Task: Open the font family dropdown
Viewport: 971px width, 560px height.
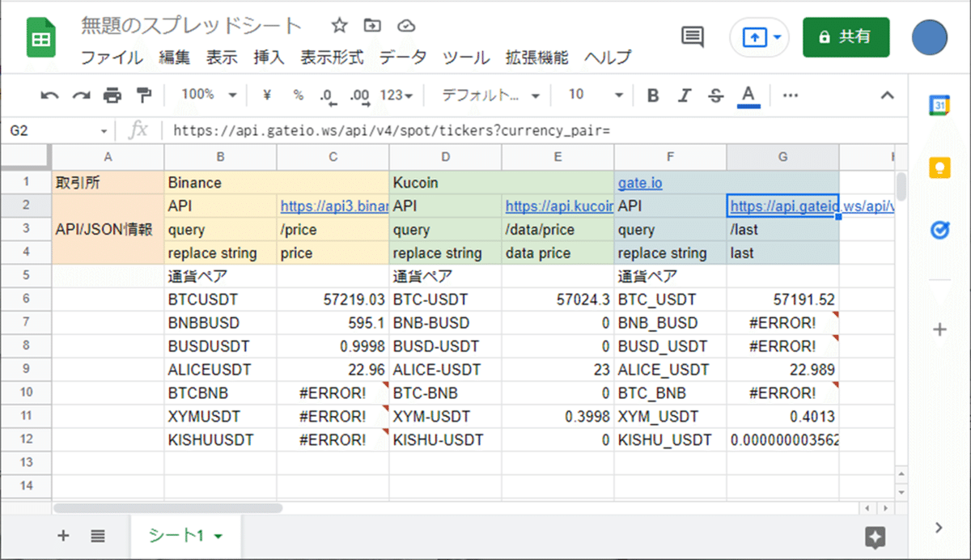Action: (x=490, y=95)
